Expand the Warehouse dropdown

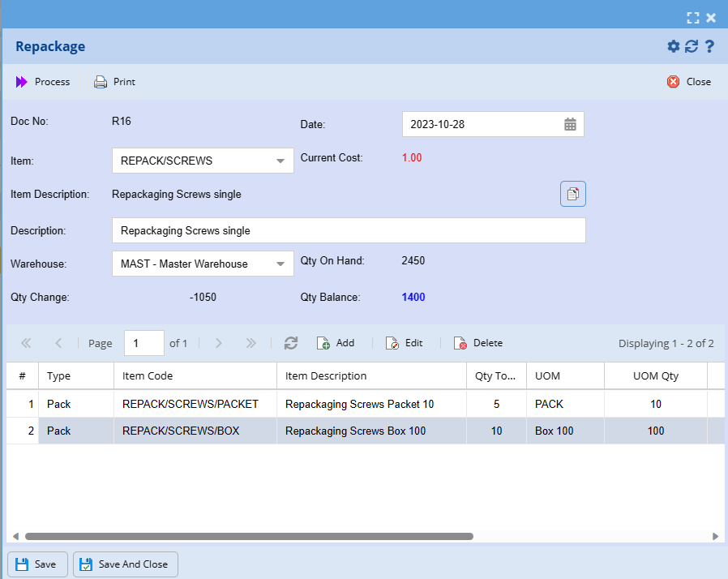click(281, 264)
